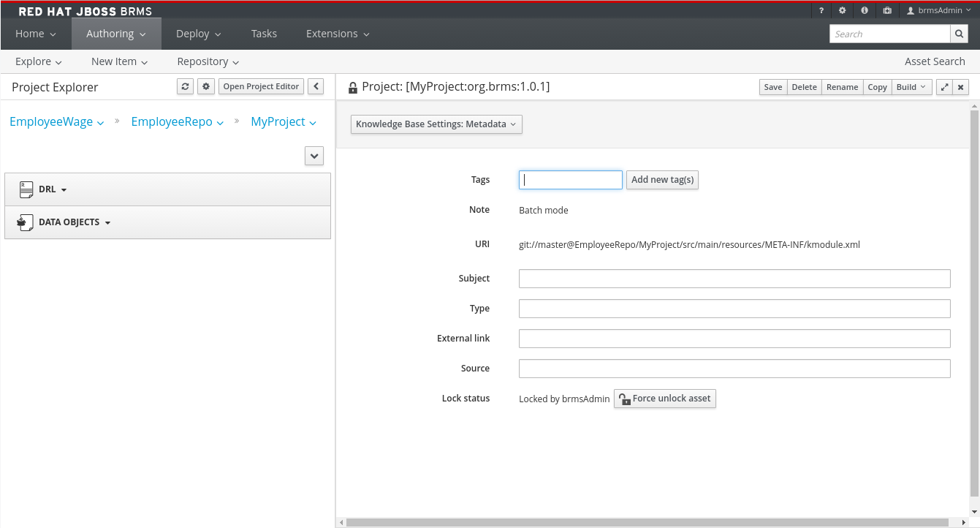Viewport: 980px width, 528px height.
Task: Expand the DRL section
Action: pyautogui.click(x=53, y=189)
